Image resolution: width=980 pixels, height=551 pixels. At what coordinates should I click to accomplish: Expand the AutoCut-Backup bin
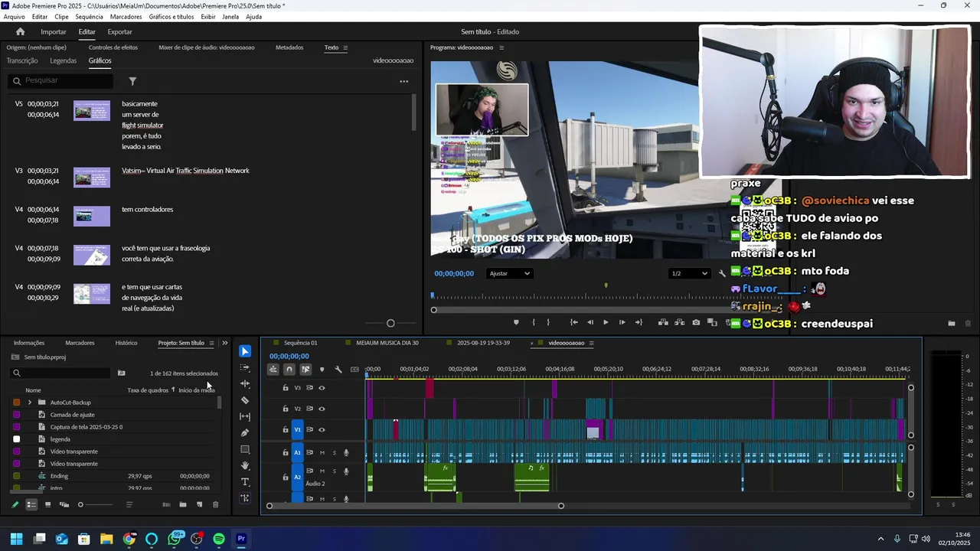click(30, 403)
